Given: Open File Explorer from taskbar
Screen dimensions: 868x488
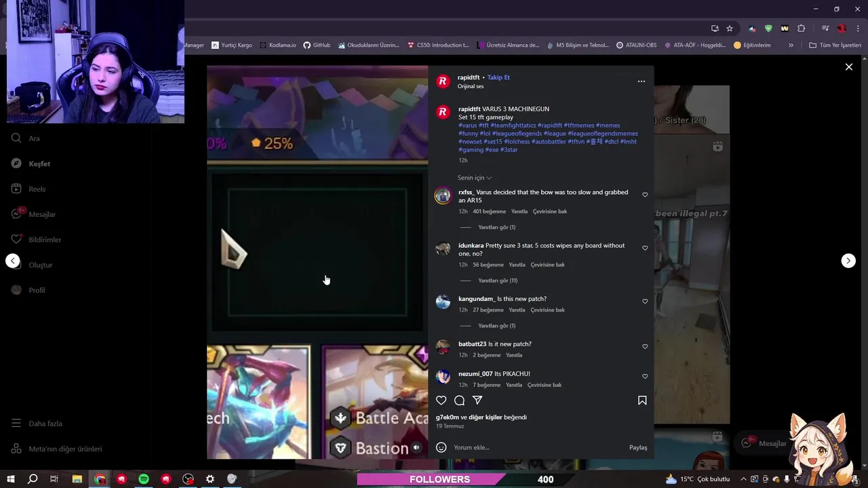Looking at the screenshot, I should [77, 479].
